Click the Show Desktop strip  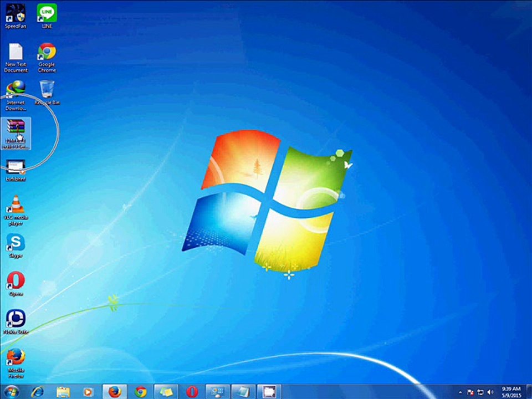pos(529,392)
